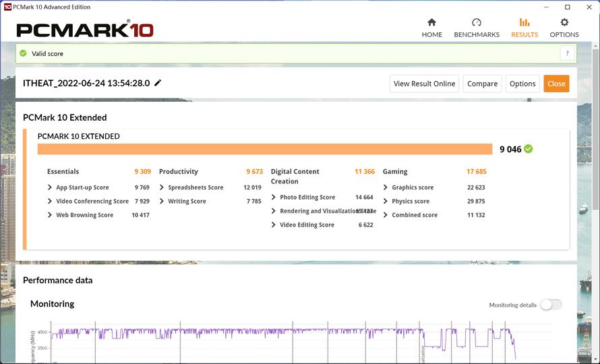Click the green valid score checkmark icon

click(x=24, y=53)
